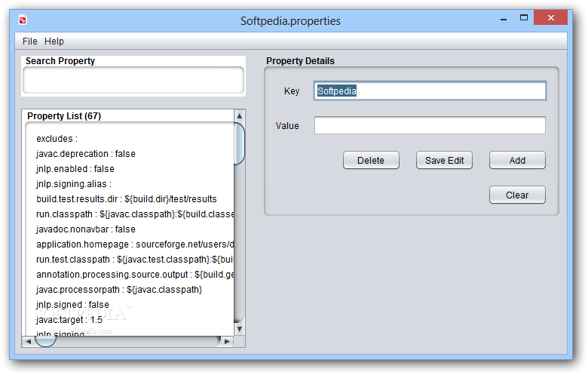
Task: Click the vertical scrollbar thumb
Action: click(x=239, y=143)
